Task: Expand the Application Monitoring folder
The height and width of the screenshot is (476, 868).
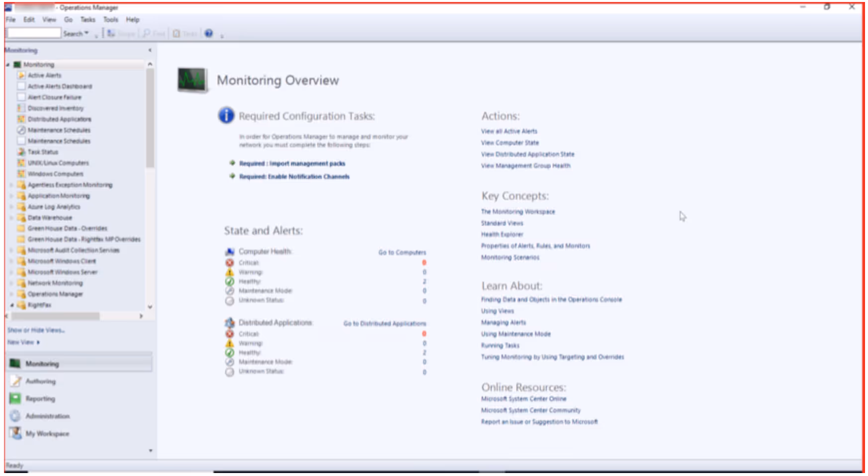Action: coord(12,196)
